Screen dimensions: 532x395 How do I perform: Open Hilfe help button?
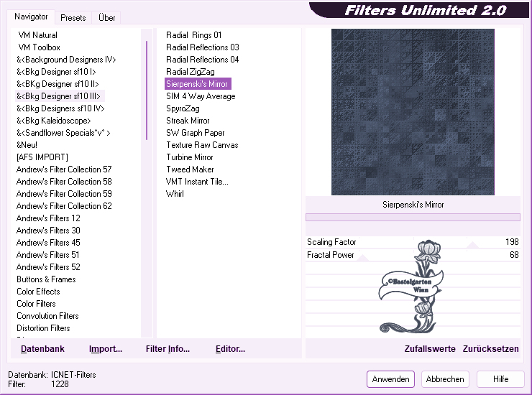pos(500,378)
